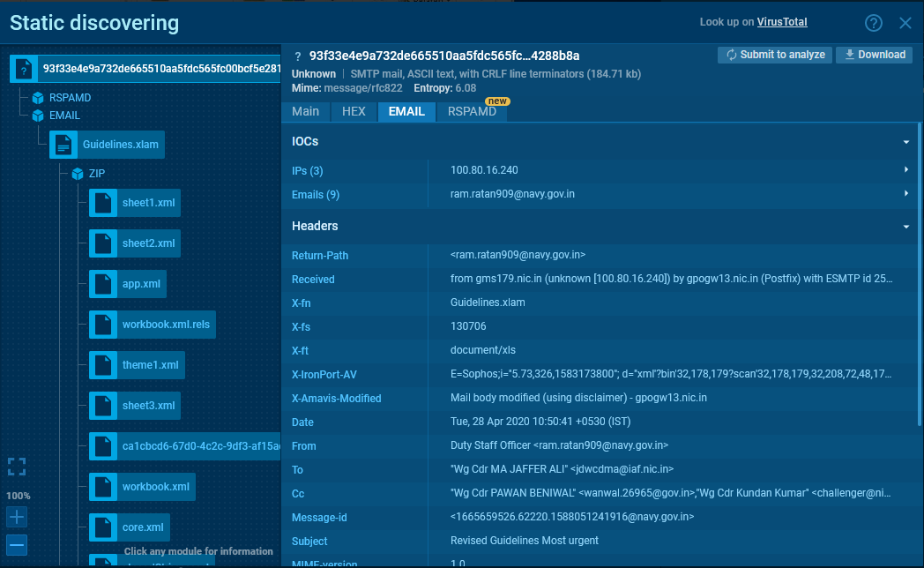Zoom out the tree with minus button
The height and width of the screenshot is (568, 924).
tap(17, 545)
